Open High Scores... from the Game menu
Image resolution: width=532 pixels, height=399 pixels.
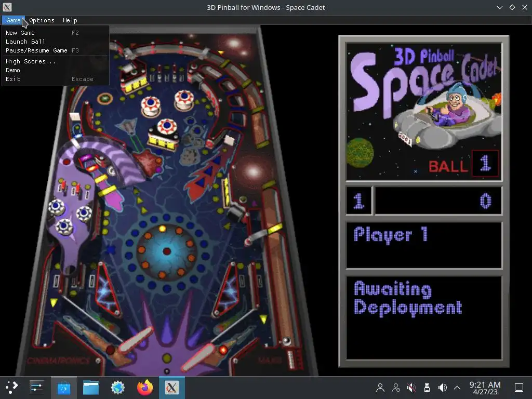[55, 61]
